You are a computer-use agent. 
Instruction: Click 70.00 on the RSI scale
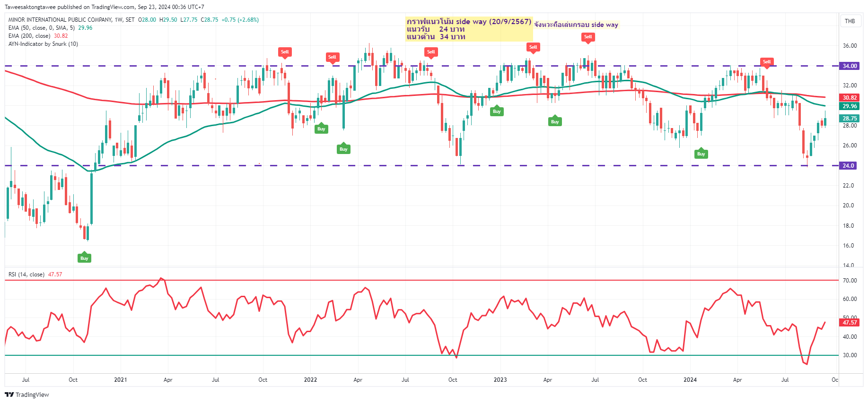pyautogui.click(x=850, y=281)
